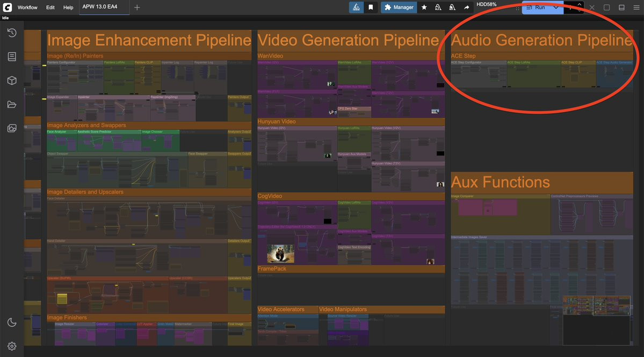Add a new workflow tab with plus
The width and height of the screenshot is (644, 357).
coord(137,8)
